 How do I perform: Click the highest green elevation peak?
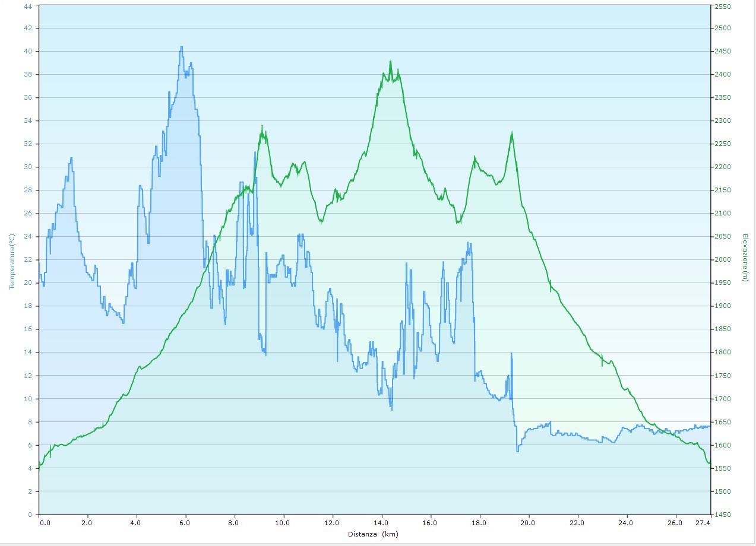[390, 61]
